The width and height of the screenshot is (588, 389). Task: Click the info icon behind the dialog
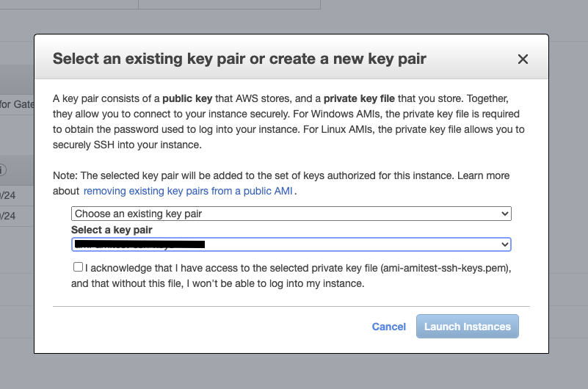coord(3,170)
